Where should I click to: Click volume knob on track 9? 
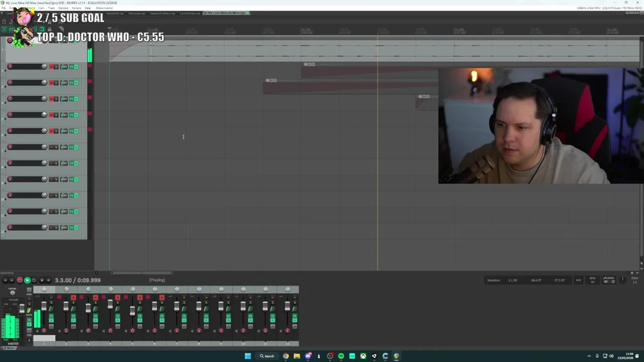point(44,179)
